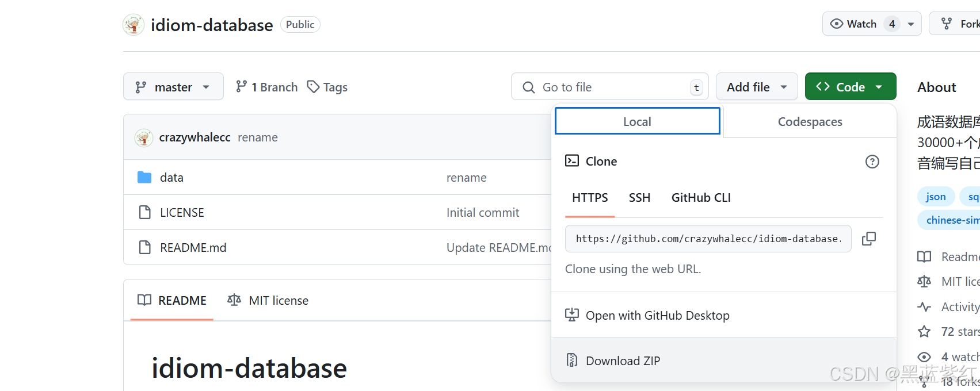
Task: Click Download ZIP
Action: coord(724,360)
